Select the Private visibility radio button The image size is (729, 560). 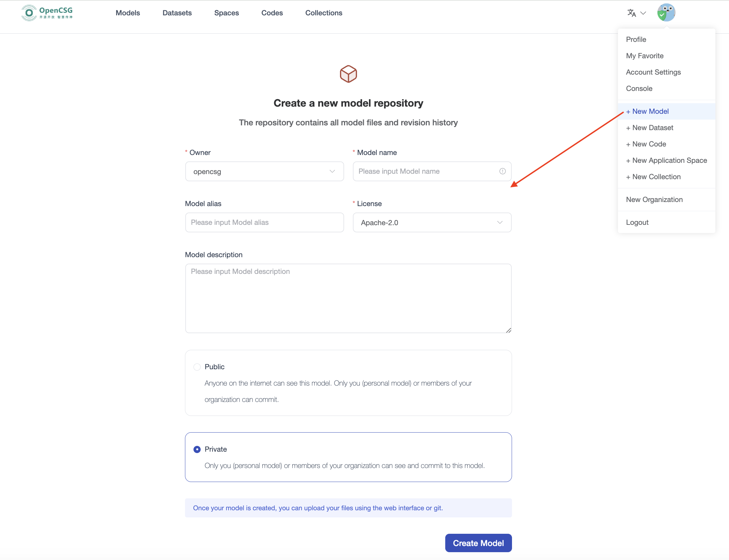(197, 449)
